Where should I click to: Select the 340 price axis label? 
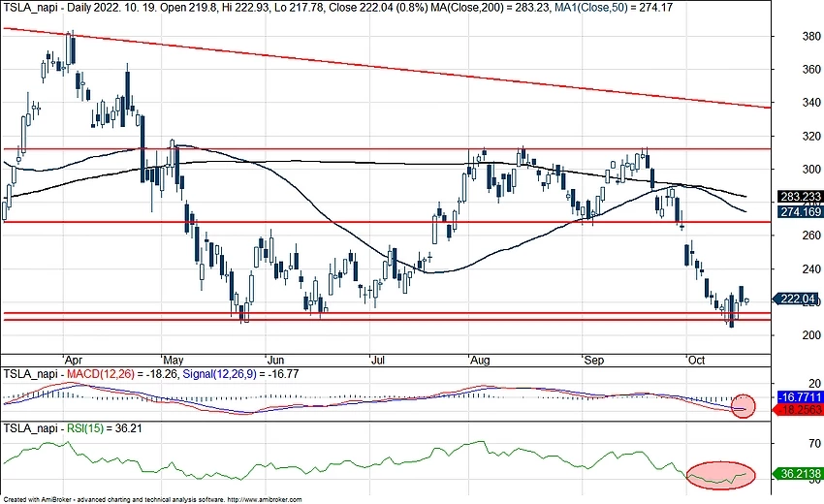(811, 103)
